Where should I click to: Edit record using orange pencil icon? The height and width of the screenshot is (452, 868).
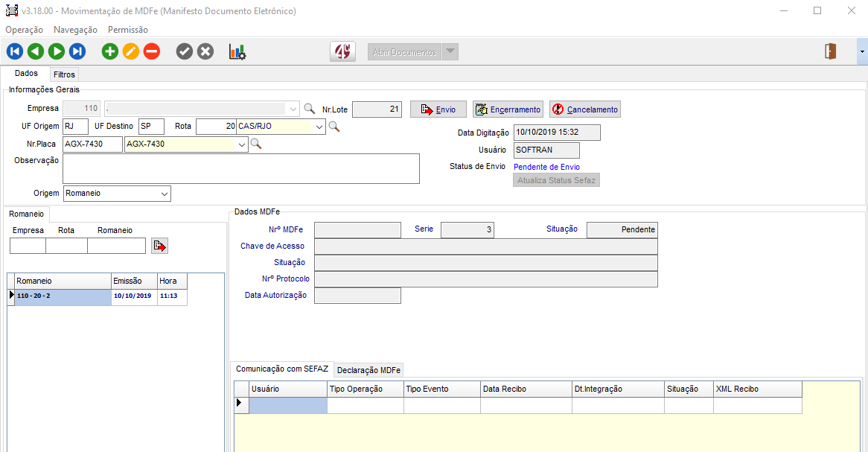pyautogui.click(x=131, y=51)
